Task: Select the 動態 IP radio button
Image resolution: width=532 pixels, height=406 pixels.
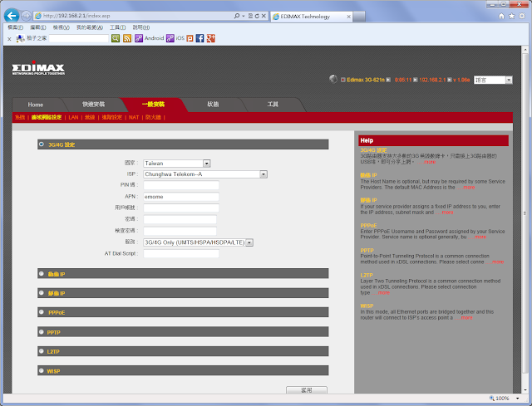Action: pos(42,273)
